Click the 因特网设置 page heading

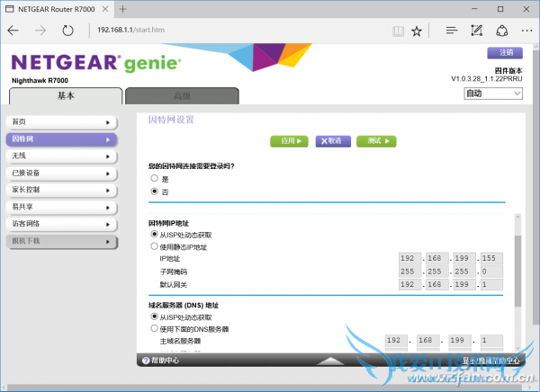click(171, 120)
